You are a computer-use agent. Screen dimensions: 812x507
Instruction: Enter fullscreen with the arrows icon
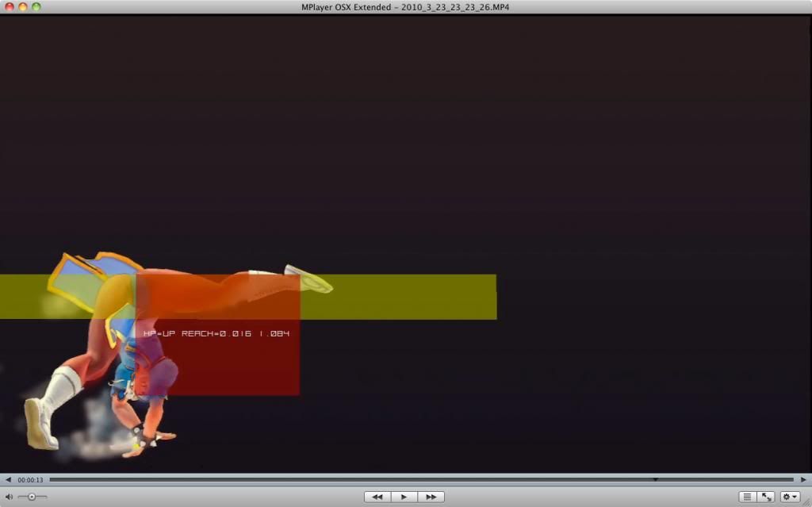tap(766, 497)
